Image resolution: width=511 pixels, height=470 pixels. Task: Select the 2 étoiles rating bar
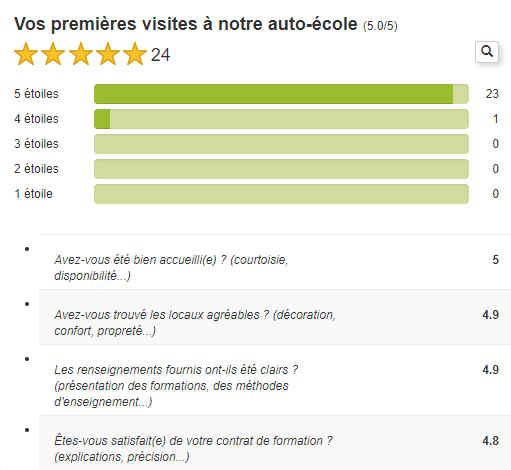point(281,169)
